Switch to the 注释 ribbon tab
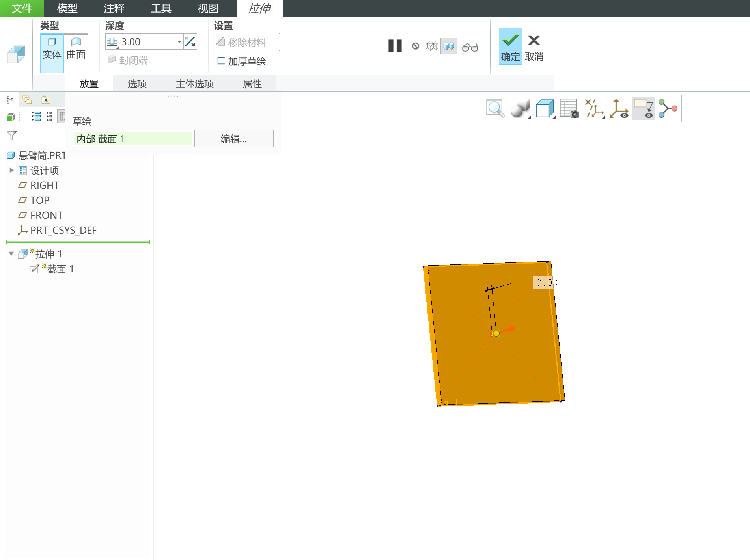The image size is (750, 560). pos(114,8)
